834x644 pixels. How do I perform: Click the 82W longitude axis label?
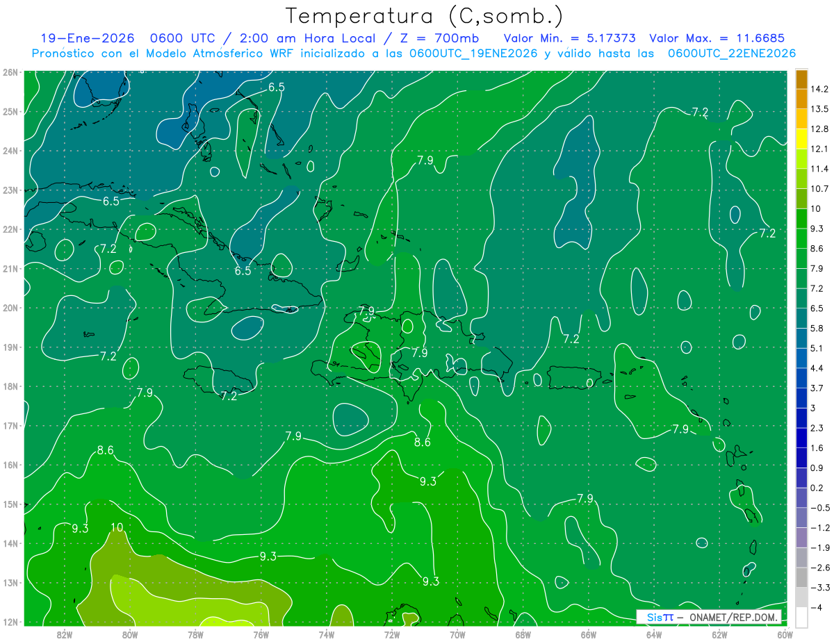click(65, 634)
